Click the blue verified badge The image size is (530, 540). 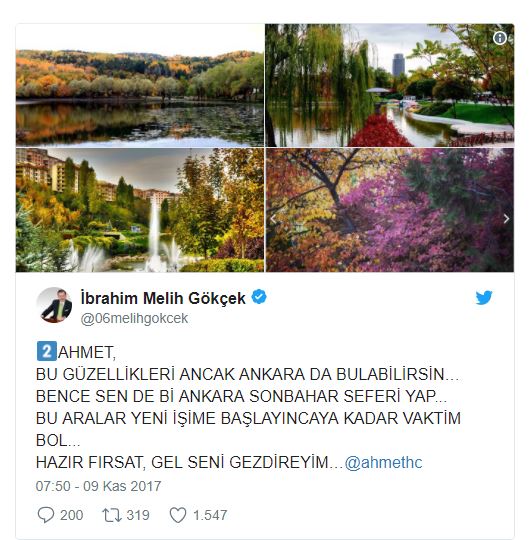[259, 297]
